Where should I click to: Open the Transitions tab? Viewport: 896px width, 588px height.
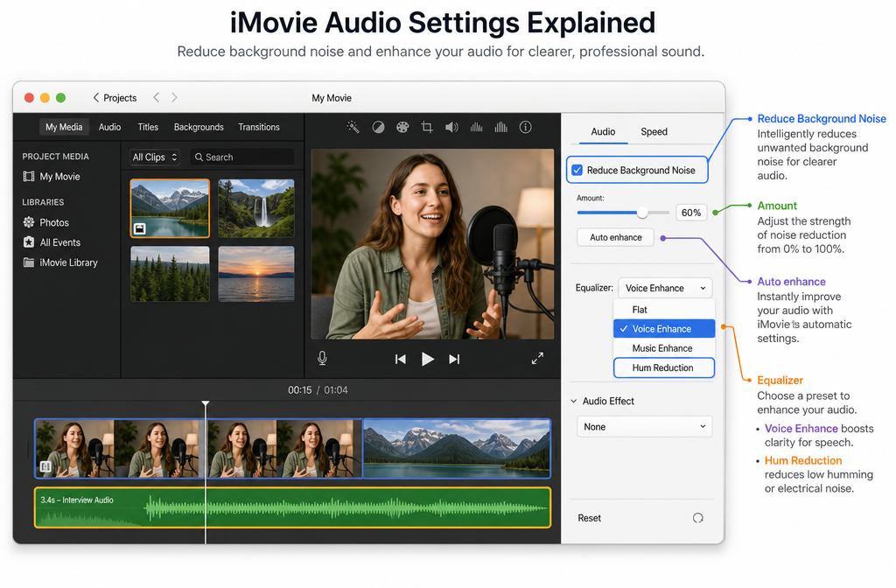(259, 127)
